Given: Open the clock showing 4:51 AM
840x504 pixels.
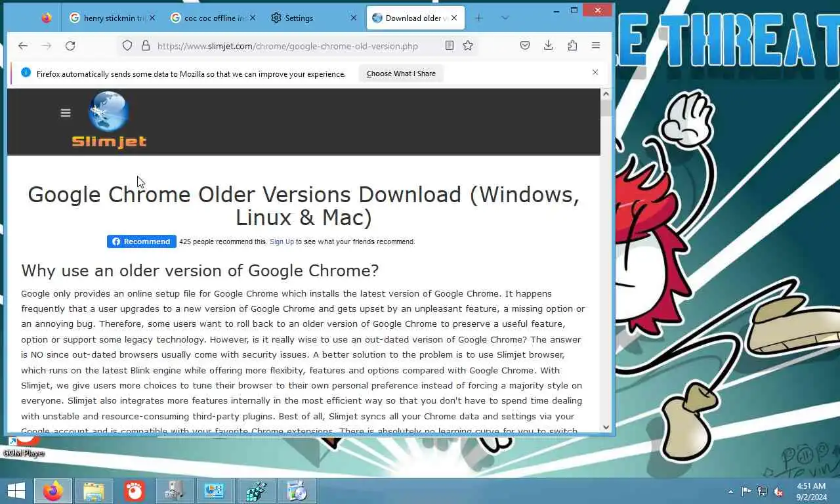Looking at the screenshot, I should point(811,492).
